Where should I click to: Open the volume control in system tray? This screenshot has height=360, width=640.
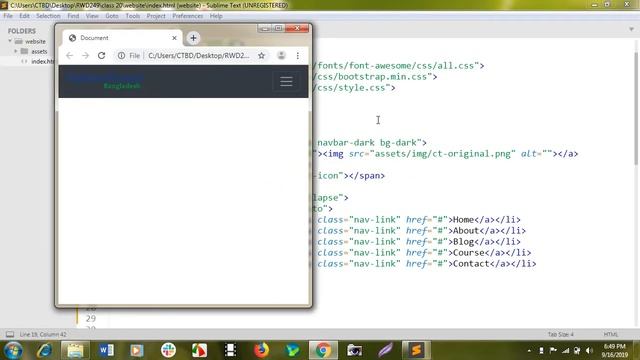tap(589, 351)
